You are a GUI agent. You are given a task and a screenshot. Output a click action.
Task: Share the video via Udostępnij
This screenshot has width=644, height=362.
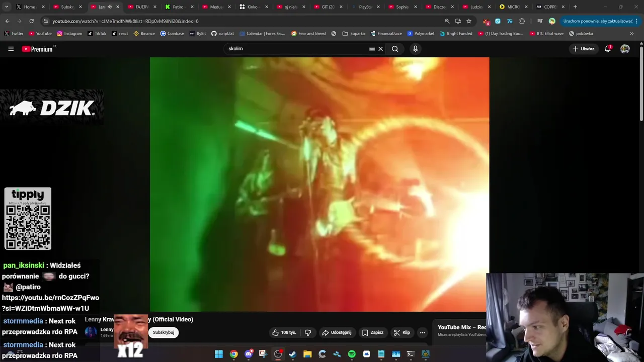click(337, 332)
